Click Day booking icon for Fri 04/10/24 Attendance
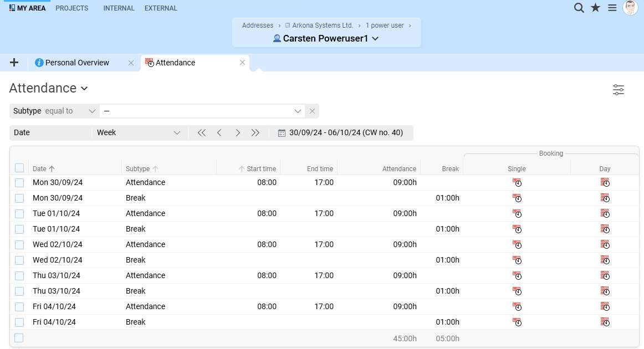 (605, 307)
